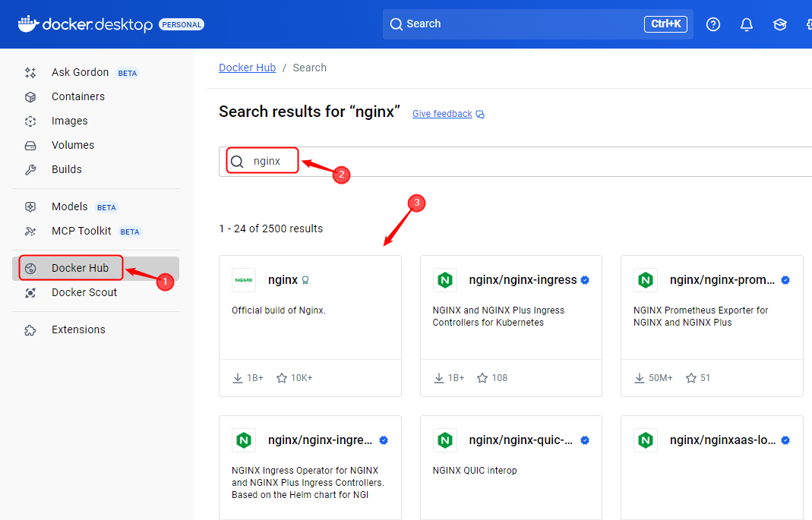812x520 pixels.
Task: Select the Containers sidebar icon
Action: click(x=80, y=96)
